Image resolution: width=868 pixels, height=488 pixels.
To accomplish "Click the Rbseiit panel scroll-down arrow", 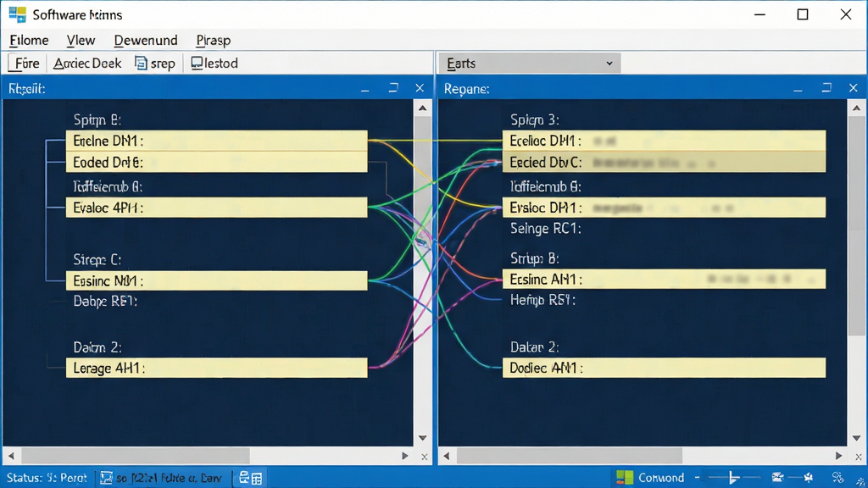I will (x=423, y=438).
